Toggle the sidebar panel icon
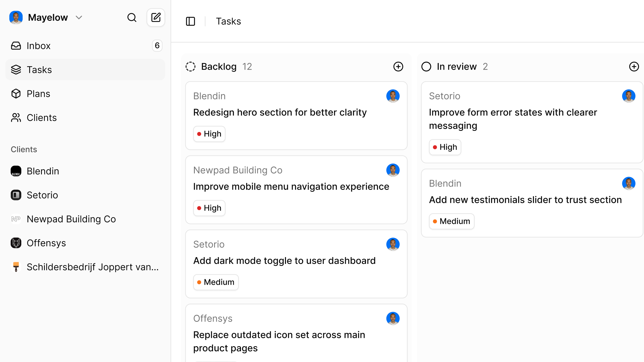 pyautogui.click(x=191, y=21)
